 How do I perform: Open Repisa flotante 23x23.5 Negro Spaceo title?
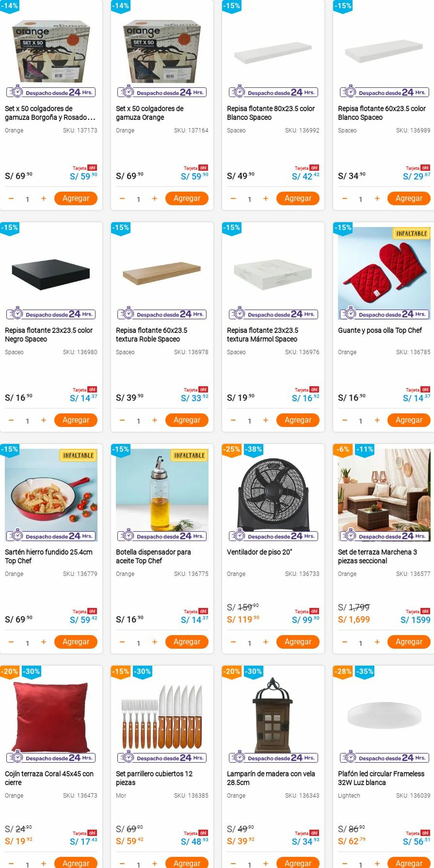49,334
